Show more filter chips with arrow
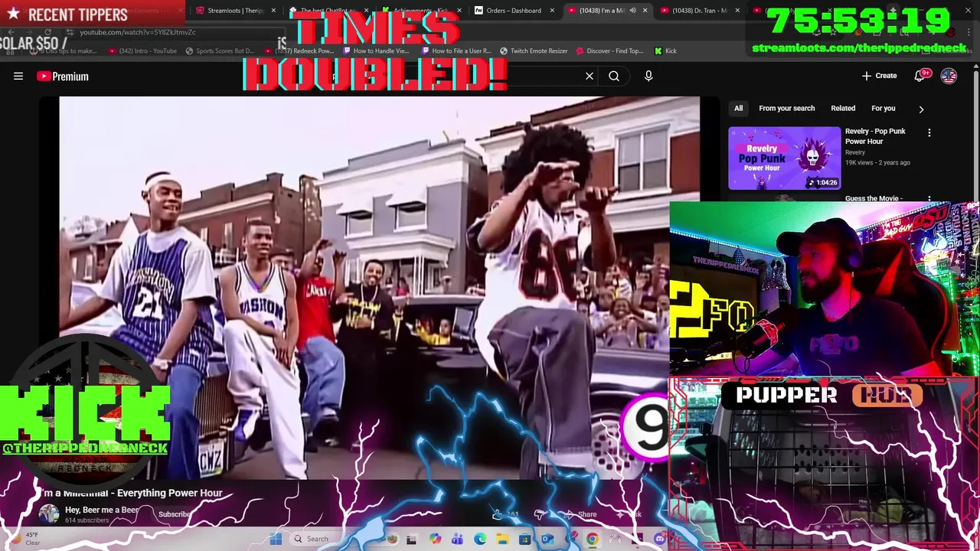Image resolution: width=980 pixels, height=551 pixels. click(921, 109)
